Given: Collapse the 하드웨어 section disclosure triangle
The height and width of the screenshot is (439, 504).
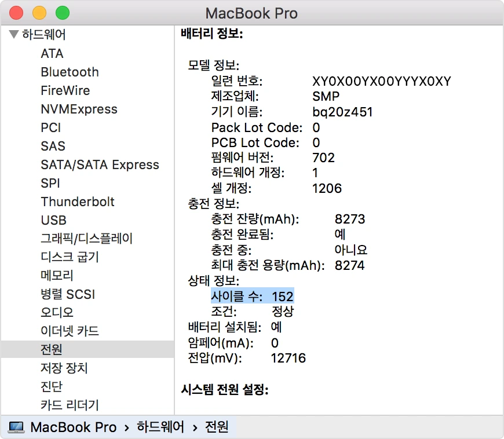Looking at the screenshot, I should pos(13,34).
